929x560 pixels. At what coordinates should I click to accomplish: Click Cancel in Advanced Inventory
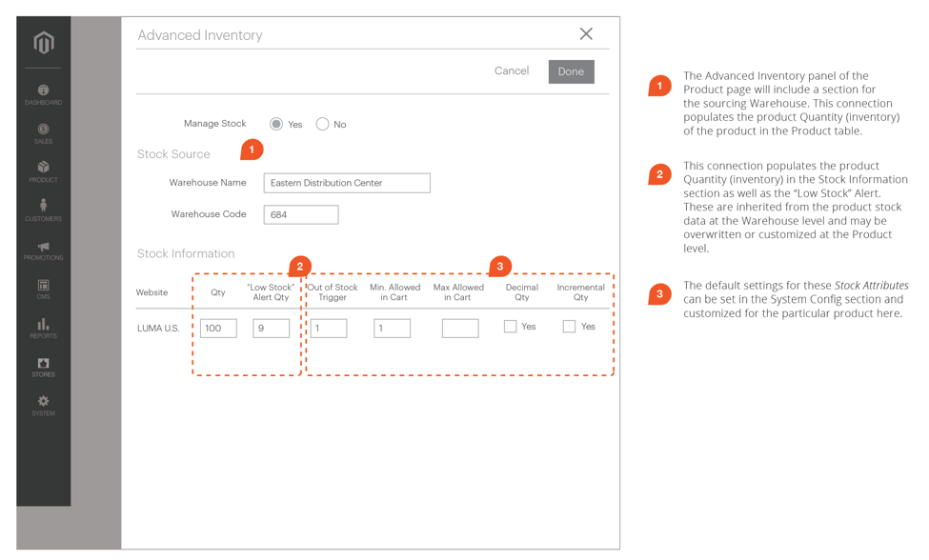[512, 71]
